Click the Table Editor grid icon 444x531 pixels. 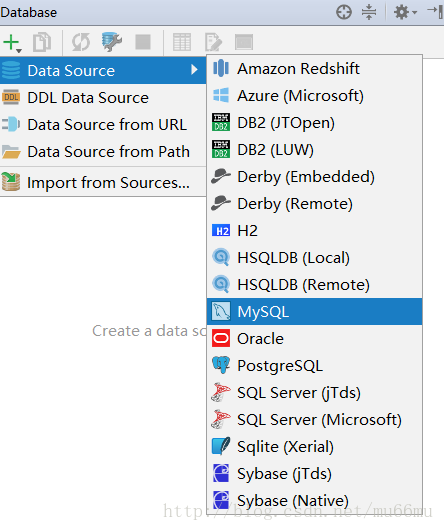182,42
